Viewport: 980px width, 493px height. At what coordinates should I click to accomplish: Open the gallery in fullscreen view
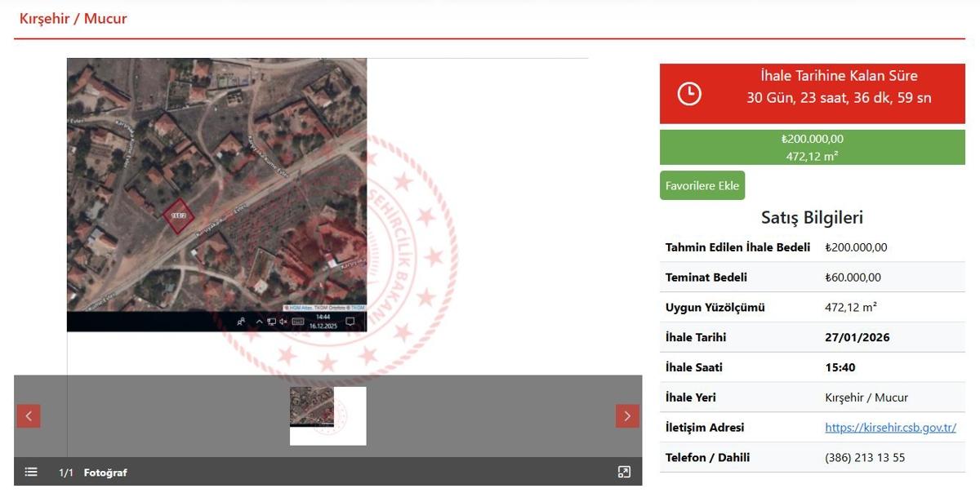coord(624,472)
